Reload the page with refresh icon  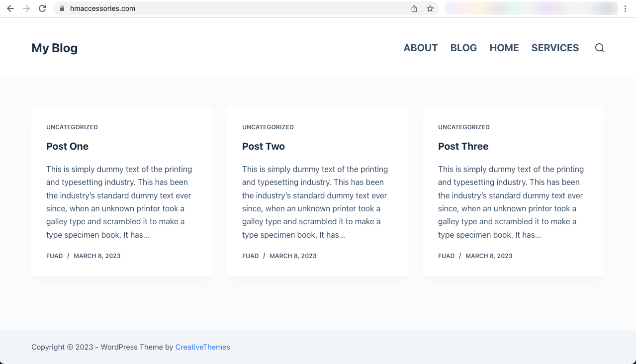pyautogui.click(x=42, y=8)
